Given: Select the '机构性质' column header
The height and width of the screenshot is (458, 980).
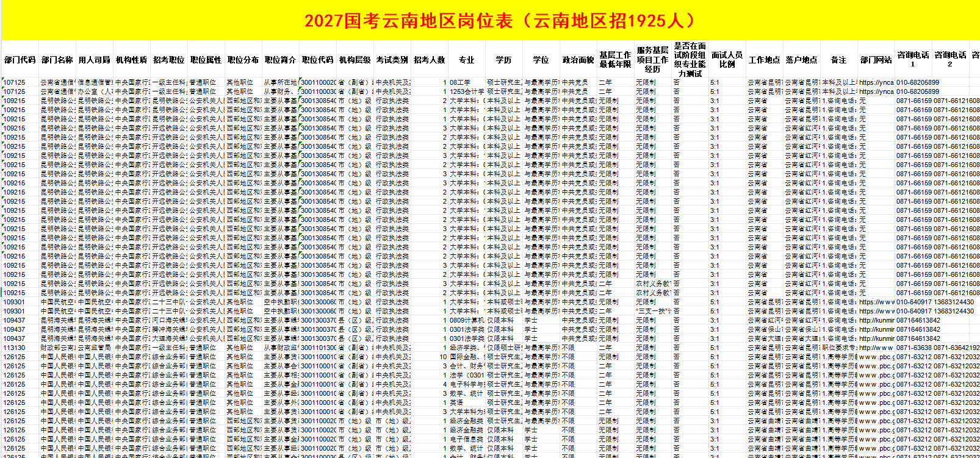Looking at the screenshot, I should [x=132, y=60].
